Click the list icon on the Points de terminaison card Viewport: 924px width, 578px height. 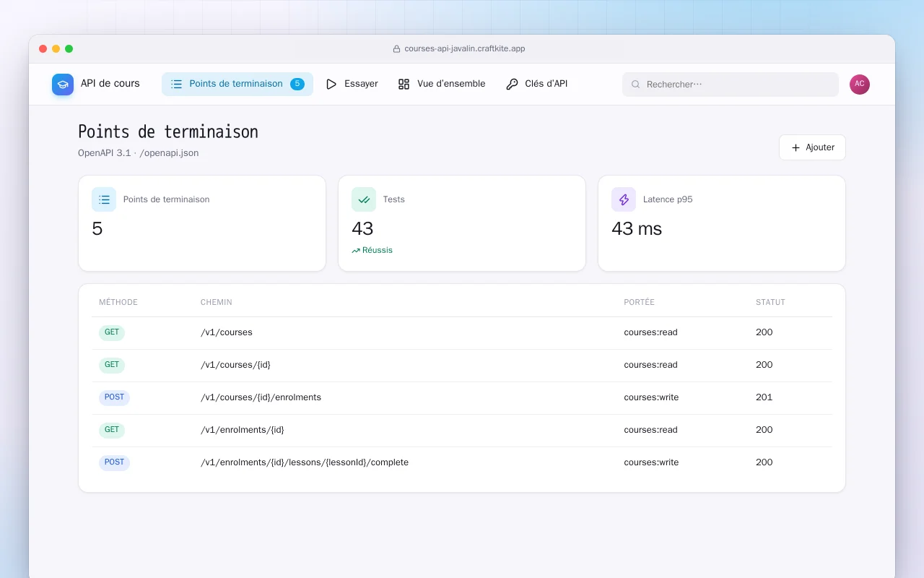104,199
